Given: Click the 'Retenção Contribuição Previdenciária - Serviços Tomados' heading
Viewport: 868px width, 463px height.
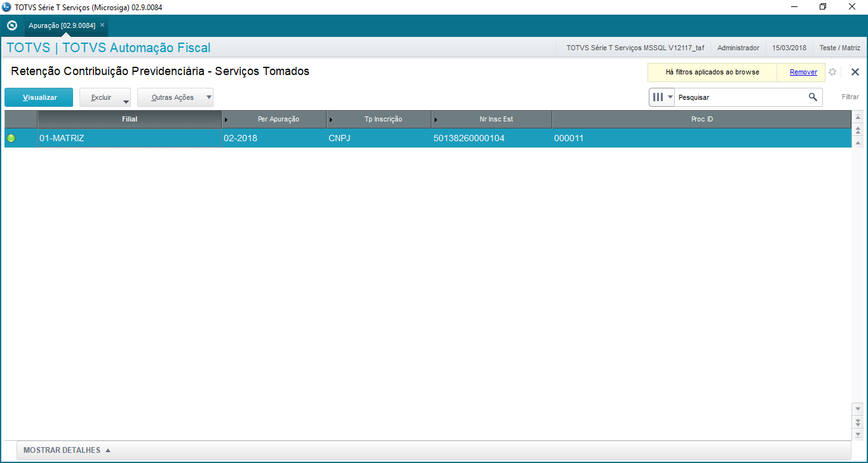Looking at the screenshot, I should pyautogui.click(x=160, y=71).
